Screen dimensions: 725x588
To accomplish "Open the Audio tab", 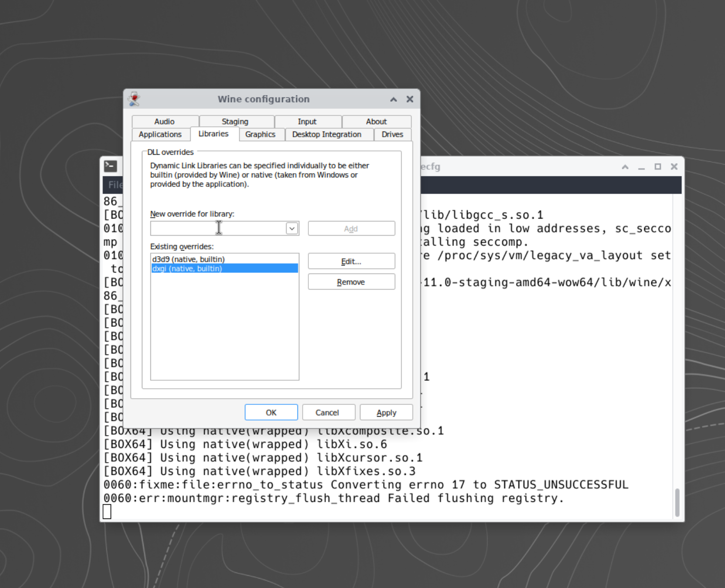I will pos(164,122).
